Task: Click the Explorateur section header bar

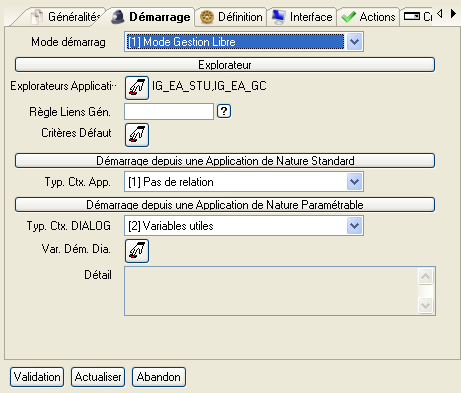Action: [225, 65]
